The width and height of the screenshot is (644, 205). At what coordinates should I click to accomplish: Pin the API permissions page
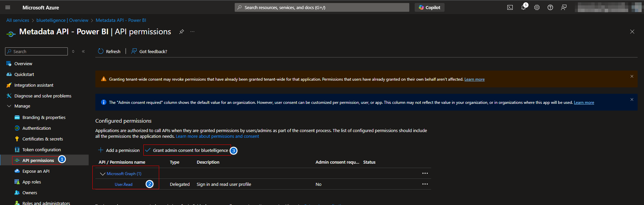tap(182, 32)
